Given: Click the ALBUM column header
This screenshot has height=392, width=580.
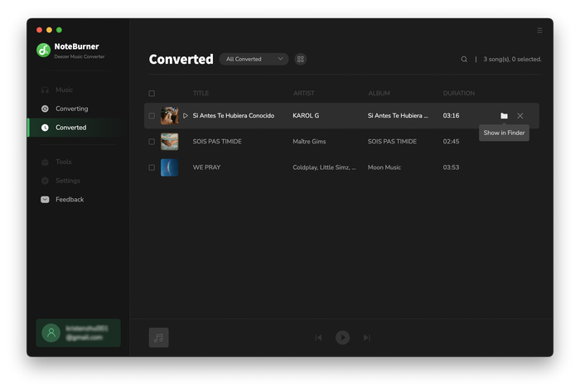Looking at the screenshot, I should point(379,93).
